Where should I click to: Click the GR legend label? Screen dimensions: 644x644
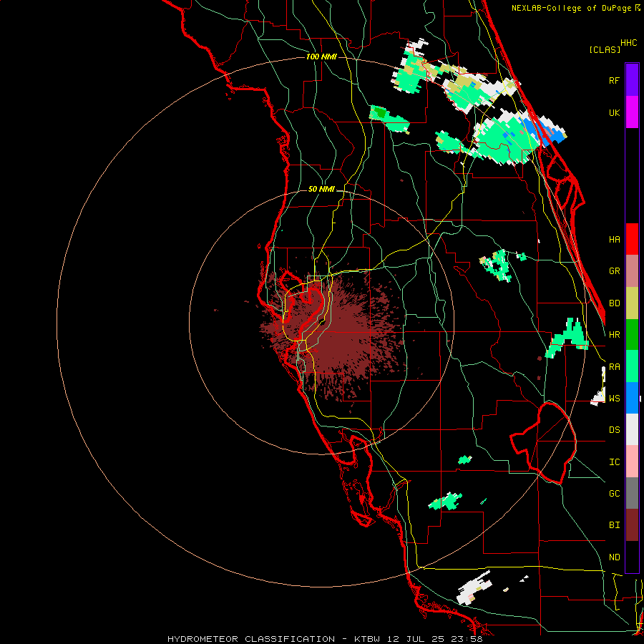(614, 271)
